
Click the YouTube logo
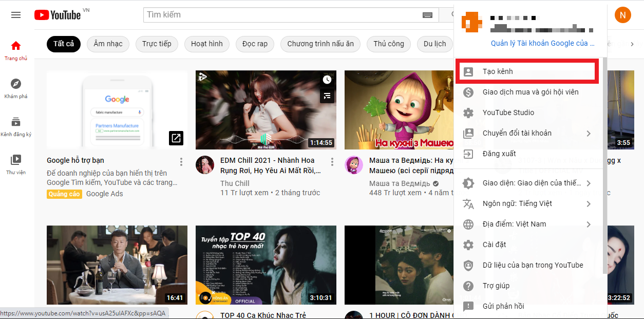click(56, 14)
